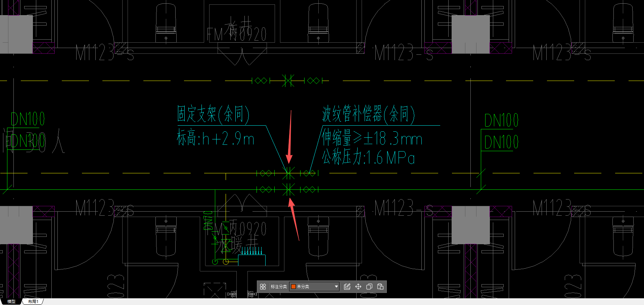Screen dimensions: 644x305
Task: Click the paste annotation icon
Action: pyautogui.click(x=380, y=287)
